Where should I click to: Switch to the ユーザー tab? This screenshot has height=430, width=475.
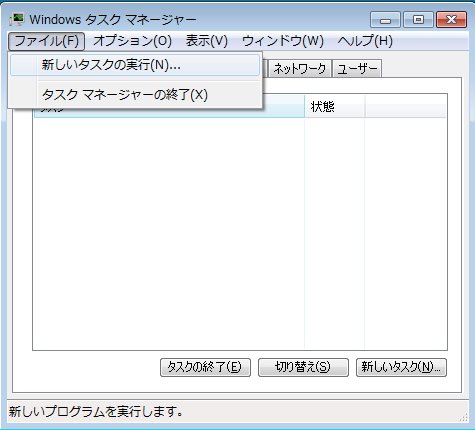(x=357, y=69)
